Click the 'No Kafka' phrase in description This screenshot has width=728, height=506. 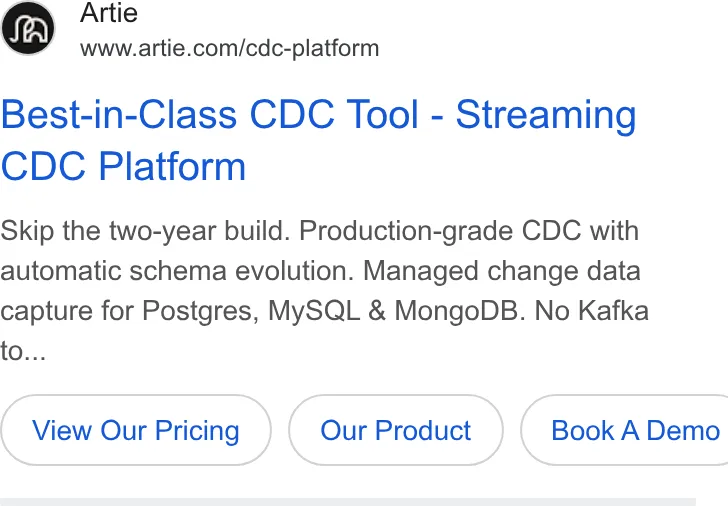pos(592,311)
